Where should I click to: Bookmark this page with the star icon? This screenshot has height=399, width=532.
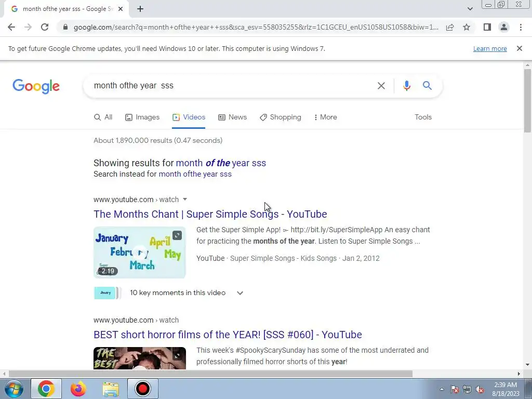point(467,27)
